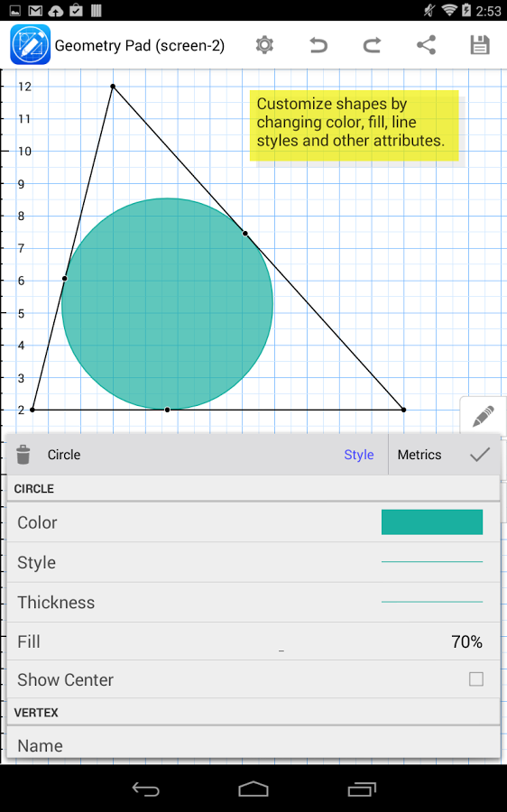Viewport: 507px width, 812px height.
Task: Toggle the Show Center checkbox
Action: pos(476,678)
